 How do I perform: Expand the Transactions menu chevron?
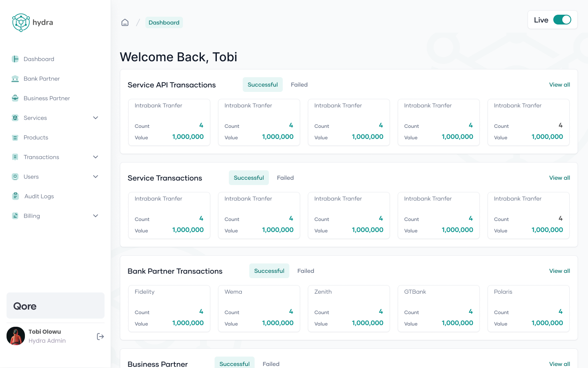pyautogui.click(x=96, y=157)
